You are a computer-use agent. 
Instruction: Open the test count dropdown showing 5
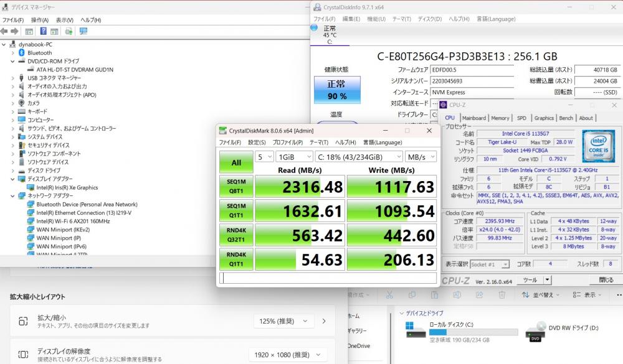coord(264,157)
